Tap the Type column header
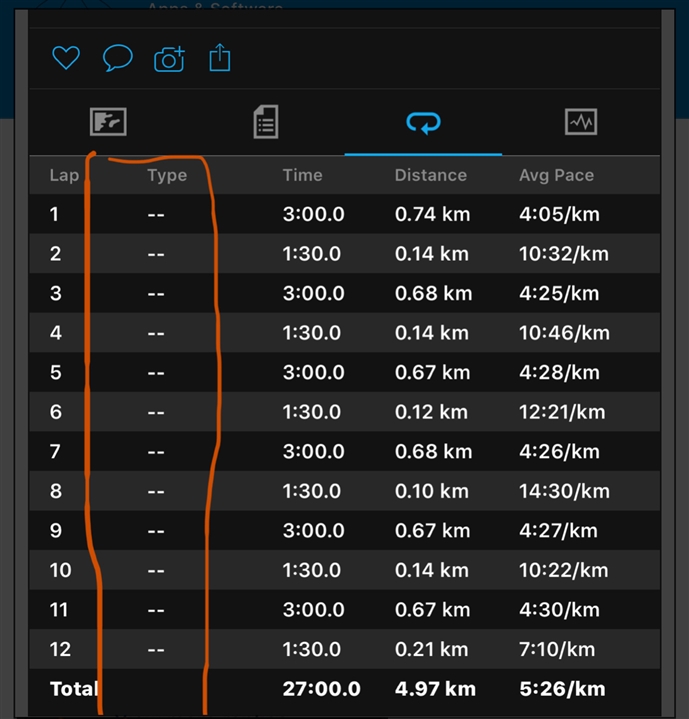Viewport: 689px width, 719px height. coord(167,175)
